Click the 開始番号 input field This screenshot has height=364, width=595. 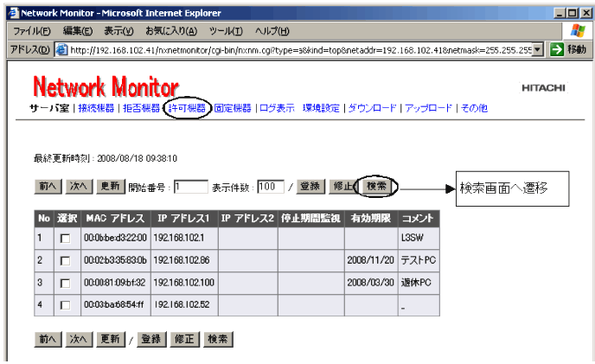[x=191, y=187]
